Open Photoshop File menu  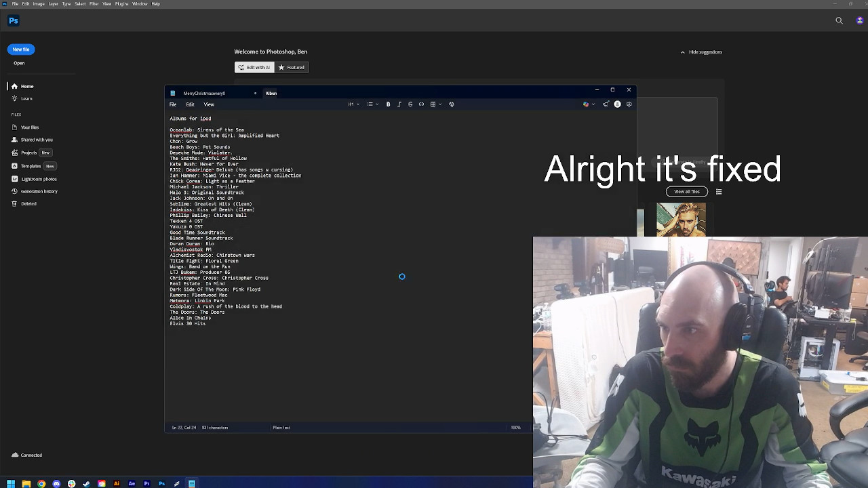15,4
